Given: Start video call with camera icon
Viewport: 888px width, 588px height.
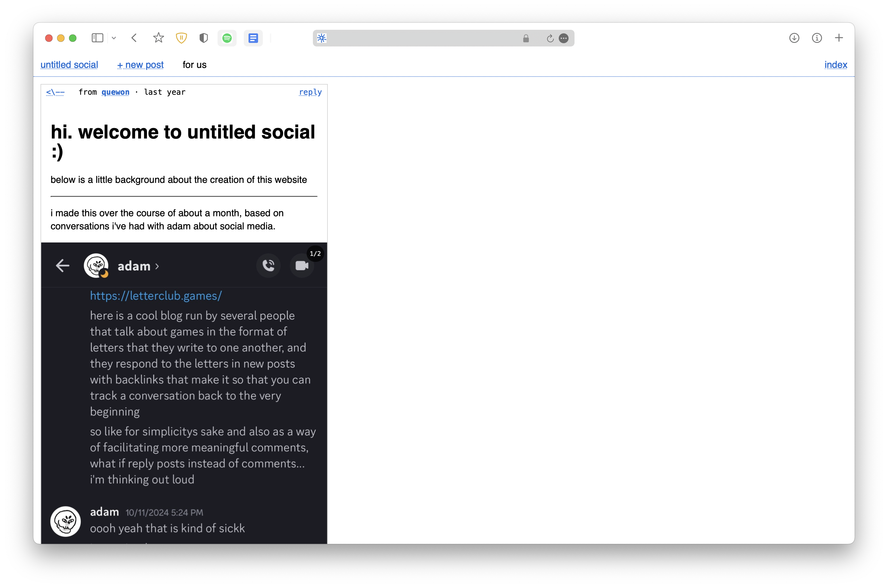Looking at the screenshot, I should click(x=302, y=265).
